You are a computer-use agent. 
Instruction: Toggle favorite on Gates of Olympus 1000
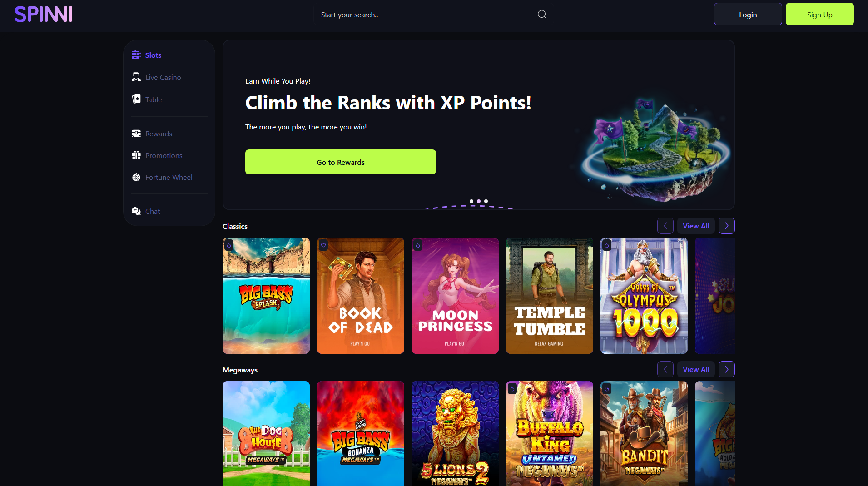607,245
